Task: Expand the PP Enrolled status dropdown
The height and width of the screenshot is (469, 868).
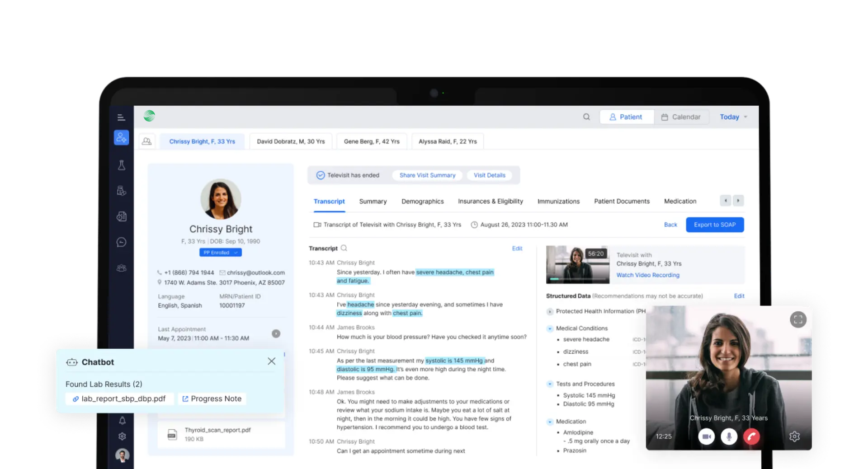Action: tap(221, 253)
